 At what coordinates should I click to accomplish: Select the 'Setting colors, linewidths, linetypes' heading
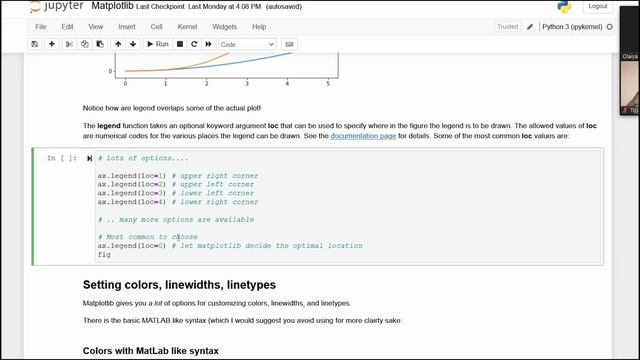pos(179,285)
